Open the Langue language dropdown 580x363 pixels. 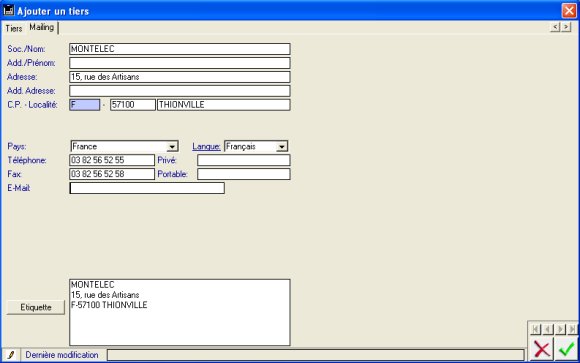(282, 147)
